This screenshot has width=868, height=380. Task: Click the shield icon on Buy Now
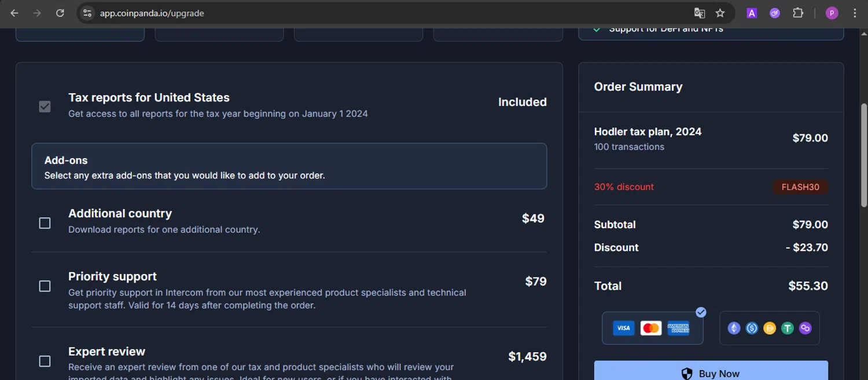(x=687, y=374)
